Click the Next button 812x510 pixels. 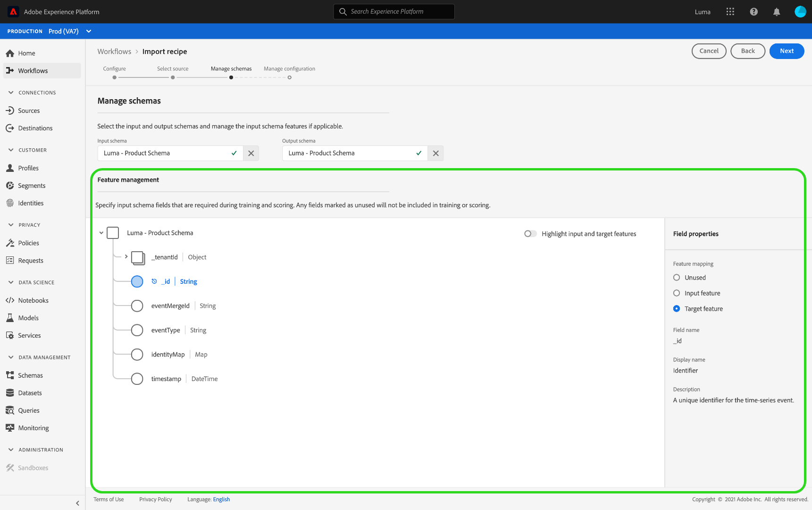click(x=787, y=51)
